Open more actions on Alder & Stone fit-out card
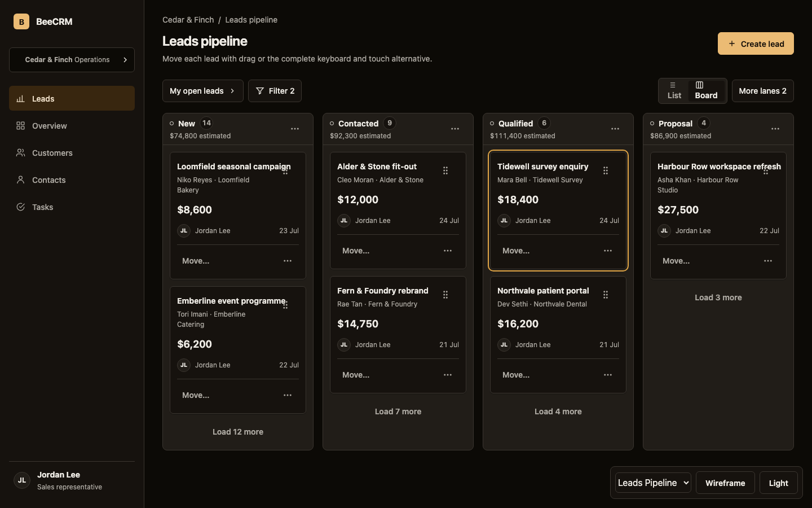Screen dimensions: 812x508 [x=448, y=251]
